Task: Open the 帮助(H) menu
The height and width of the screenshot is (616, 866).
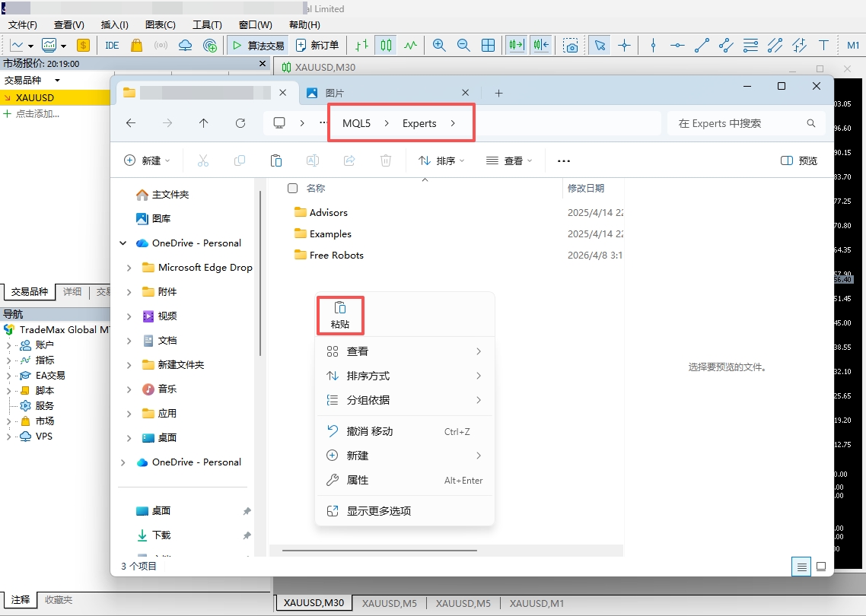Action: click(x=304, y=25)
